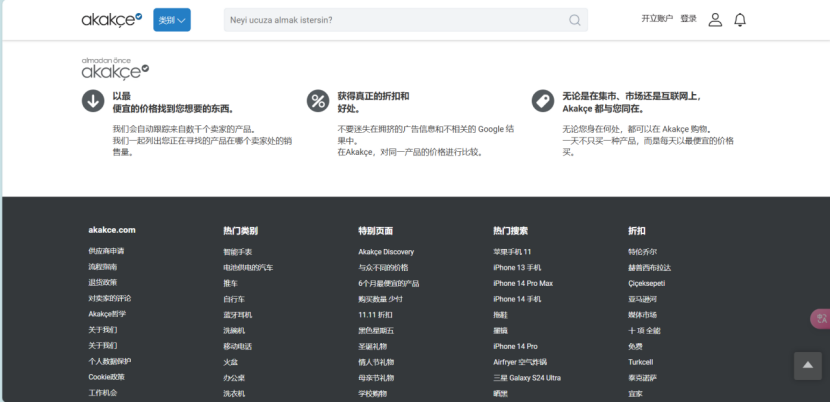Open the 拖鞋 search link

500,315
